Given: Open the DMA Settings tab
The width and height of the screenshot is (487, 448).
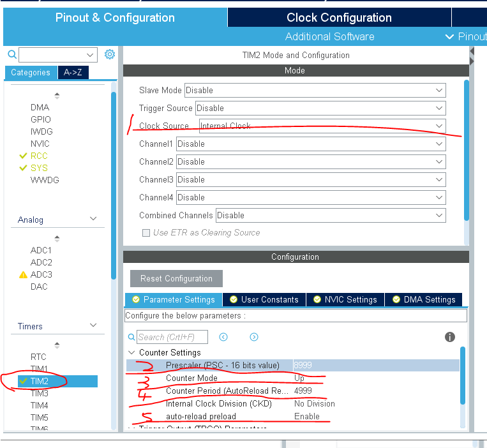Looking at the screenshot, I should coord(424,299).
